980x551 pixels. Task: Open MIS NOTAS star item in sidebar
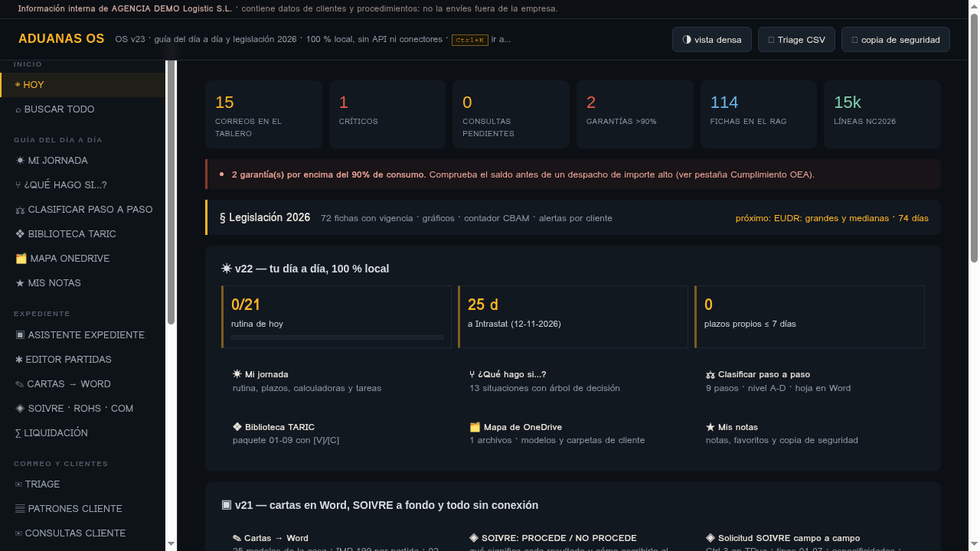(x=83, y=283)
